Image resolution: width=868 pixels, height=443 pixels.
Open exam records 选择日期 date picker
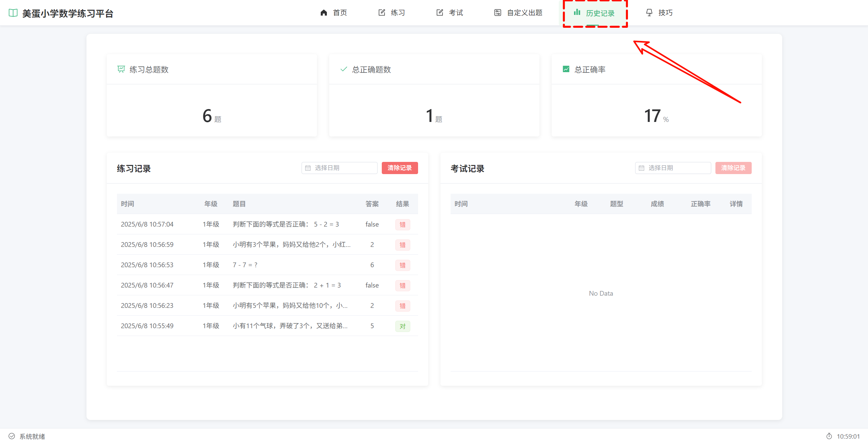tap(673, 168)
